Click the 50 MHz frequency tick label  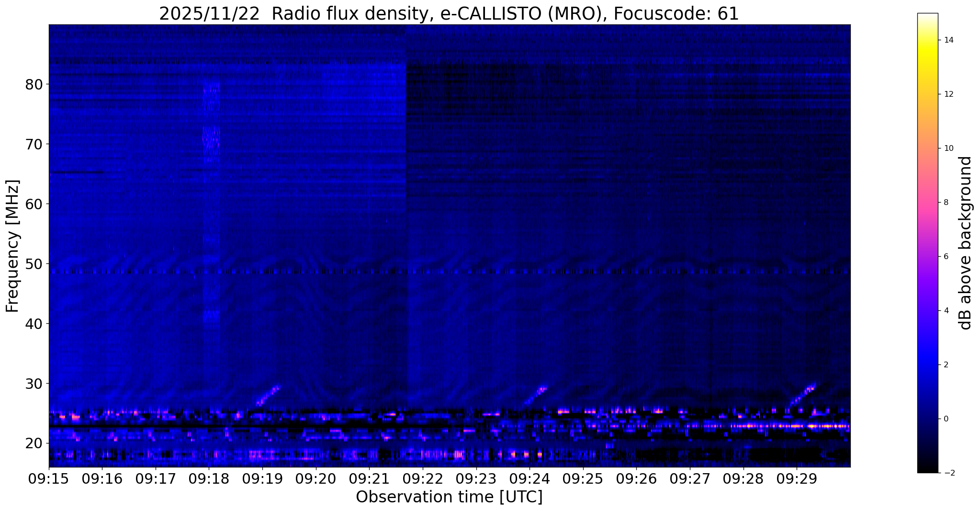(x=34, y=263)
